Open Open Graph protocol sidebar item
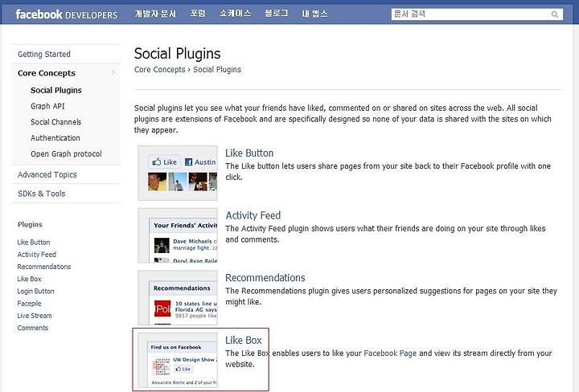Screen dimensions: 579x392 click(x=66, y=153)
